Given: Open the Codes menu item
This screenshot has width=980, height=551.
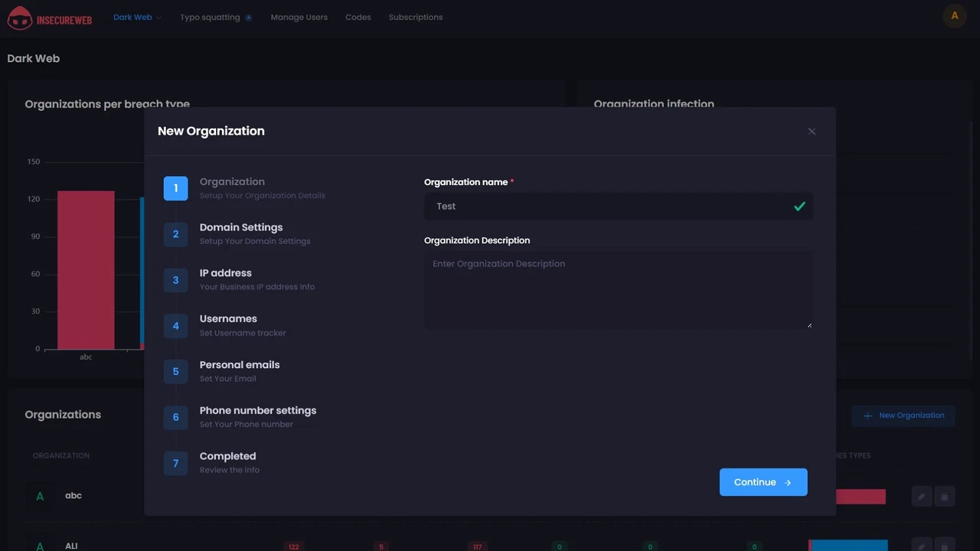Looking at the screenshot, I should point(358,17).
